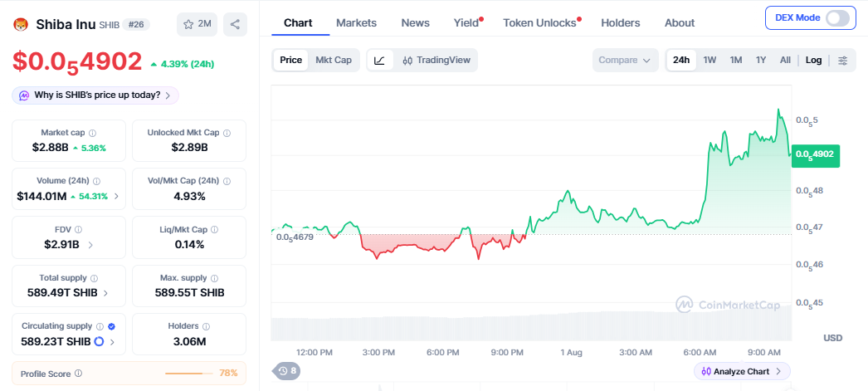The image size is (868, 391).
Task: Open the News tab
Action: (x=415, y=22)
